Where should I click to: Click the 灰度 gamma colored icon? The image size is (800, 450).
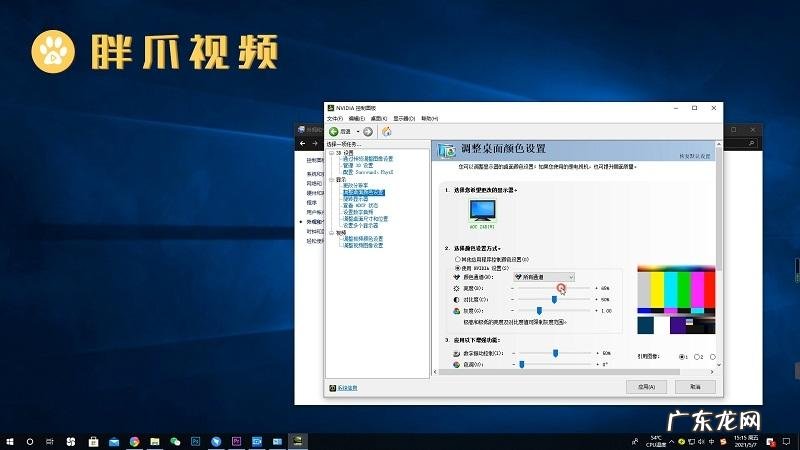(x=457, y=311)
